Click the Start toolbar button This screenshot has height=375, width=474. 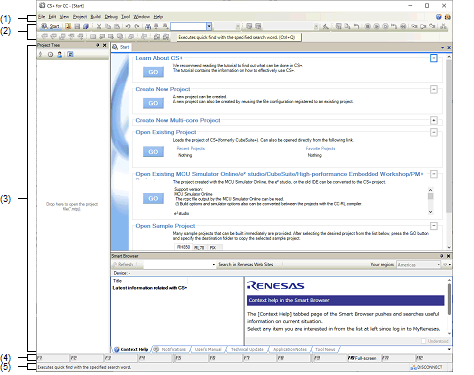click(x=50, y=26)
